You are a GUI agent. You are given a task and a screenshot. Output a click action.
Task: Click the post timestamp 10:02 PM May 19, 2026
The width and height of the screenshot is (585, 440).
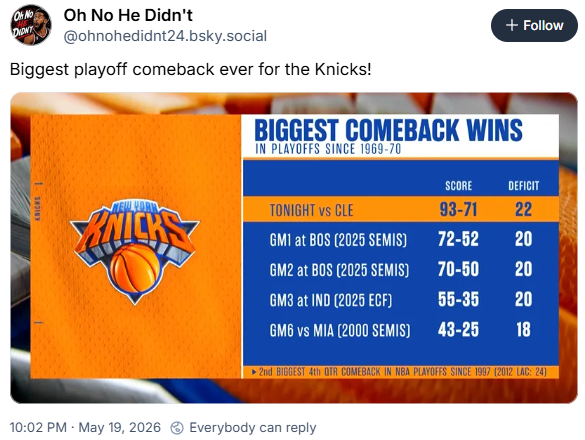click(85, 427)
